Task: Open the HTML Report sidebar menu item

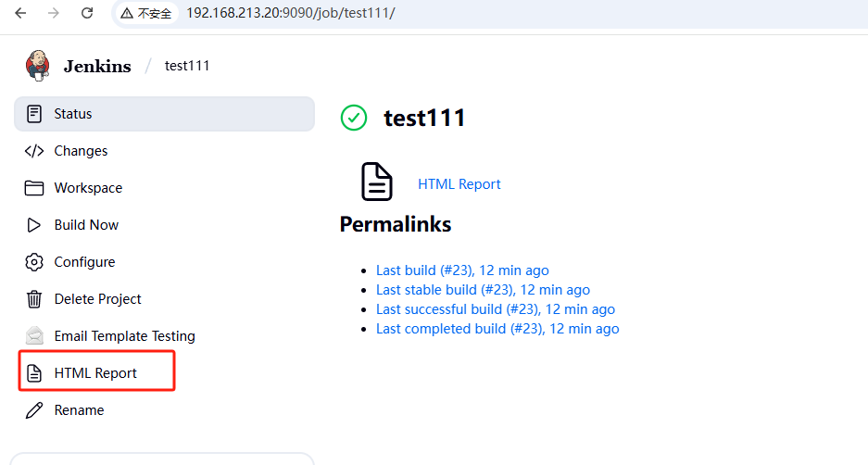Action: tap(95, 373)
